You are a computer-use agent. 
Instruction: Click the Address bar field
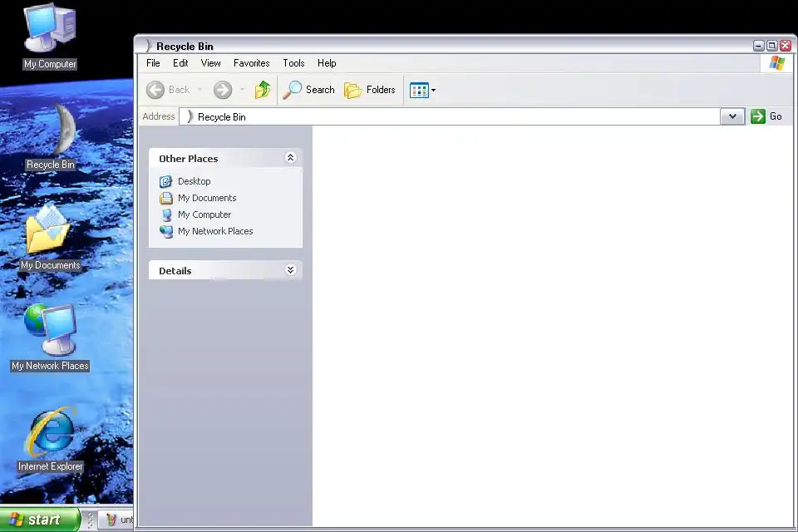(450, 116)
